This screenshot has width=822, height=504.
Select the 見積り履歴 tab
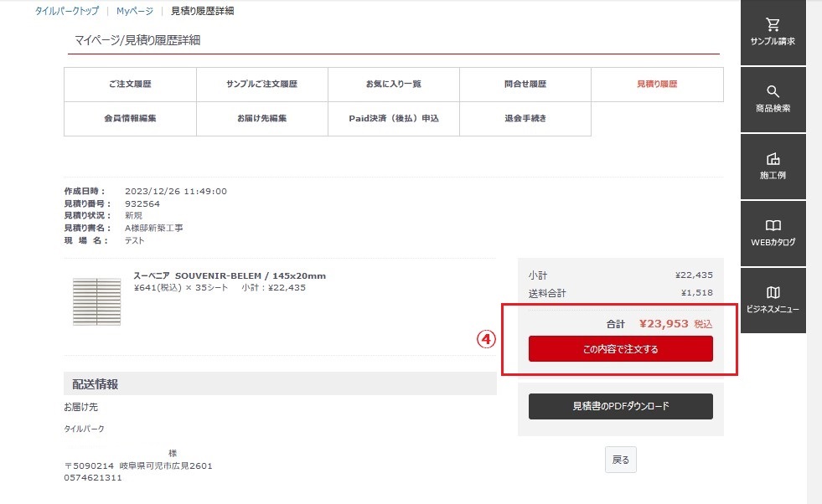[656, 84]
